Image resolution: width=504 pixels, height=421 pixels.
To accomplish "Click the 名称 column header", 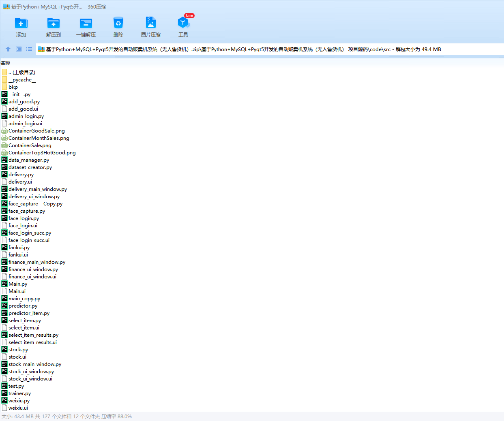I will (5, 63).
